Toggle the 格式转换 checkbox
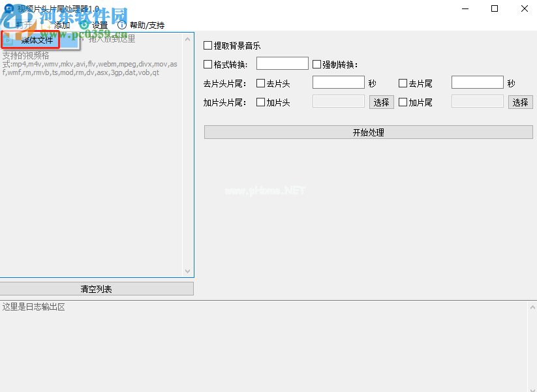This screenshot has height=392, width=537. click(208, 64)
